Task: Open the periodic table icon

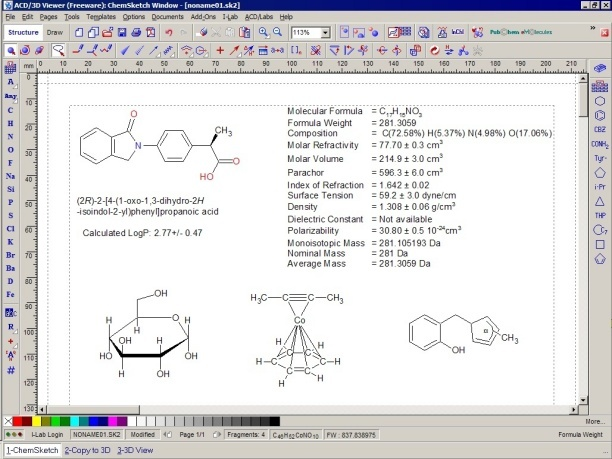Action: pyautogui.click(x=9, y=67)
